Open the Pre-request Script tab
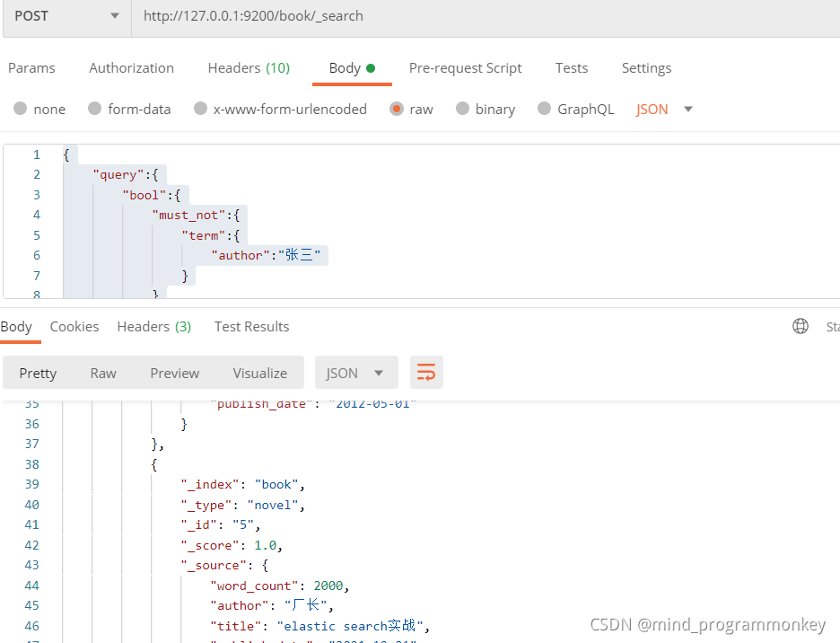840x643 pixels. pyautogui.click(x=465, y=68)
